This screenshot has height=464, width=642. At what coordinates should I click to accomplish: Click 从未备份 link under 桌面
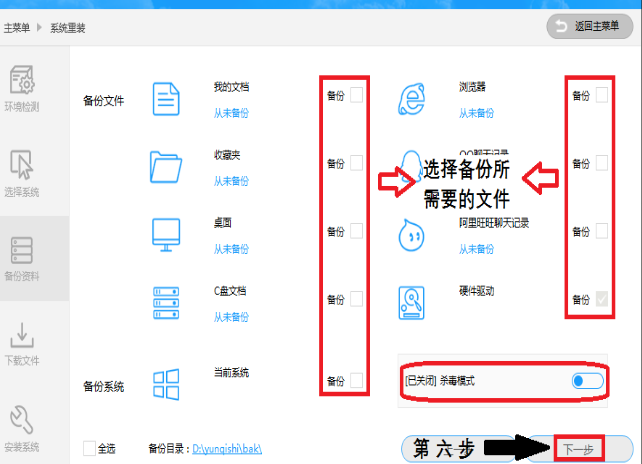click(x=231, y=249)
